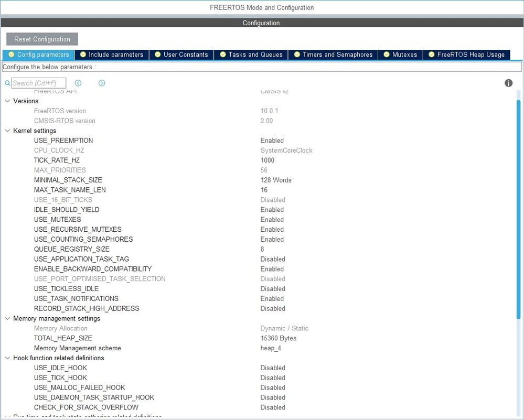Select the MINIMAL_STACK_SIZE parameter label
This screenshot has height=420, width=524.
68,180
